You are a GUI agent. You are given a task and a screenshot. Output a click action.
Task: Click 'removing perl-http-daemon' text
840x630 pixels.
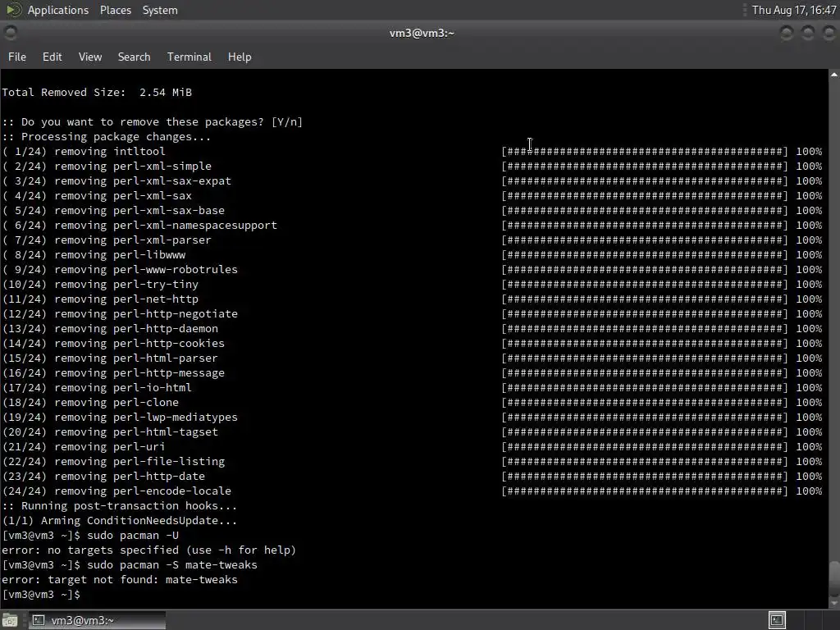(136, 328)
